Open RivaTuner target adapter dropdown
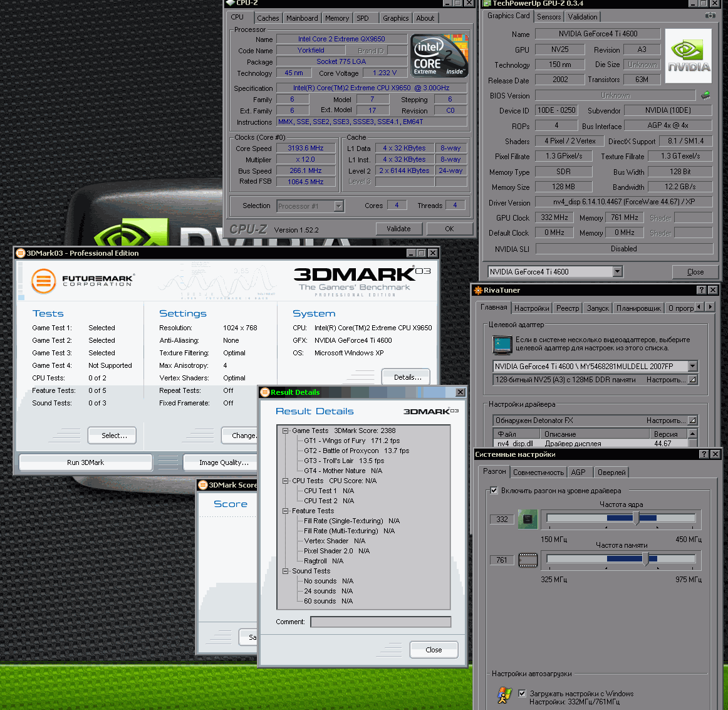This screenshot has height=710, width=728. pyautogui.click(x=692, y=367)
